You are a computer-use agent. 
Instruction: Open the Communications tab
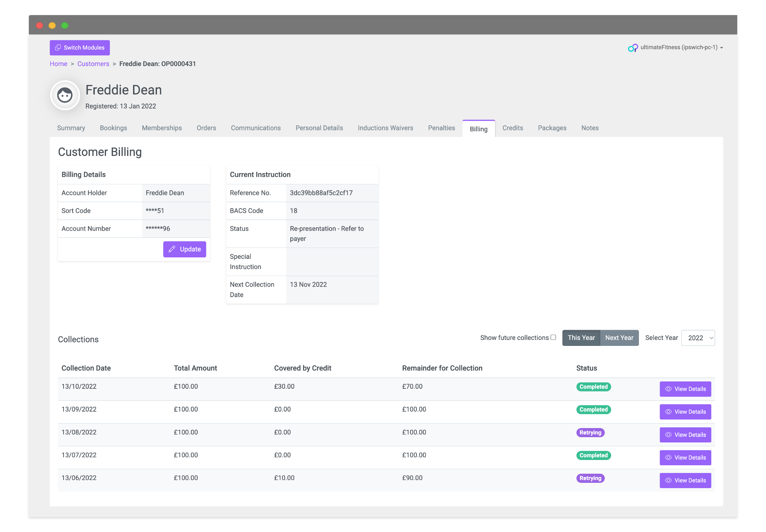point(256,128)
